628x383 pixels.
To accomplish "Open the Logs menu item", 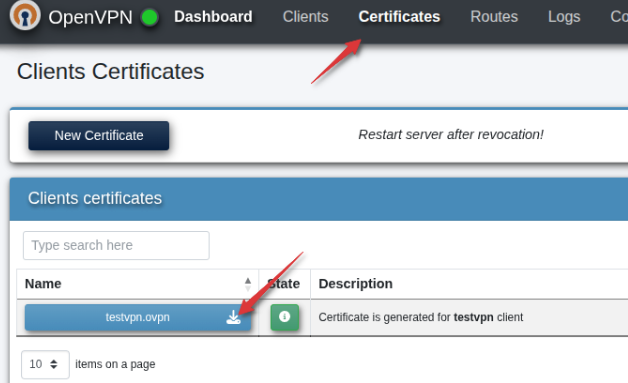I will 564,17.
